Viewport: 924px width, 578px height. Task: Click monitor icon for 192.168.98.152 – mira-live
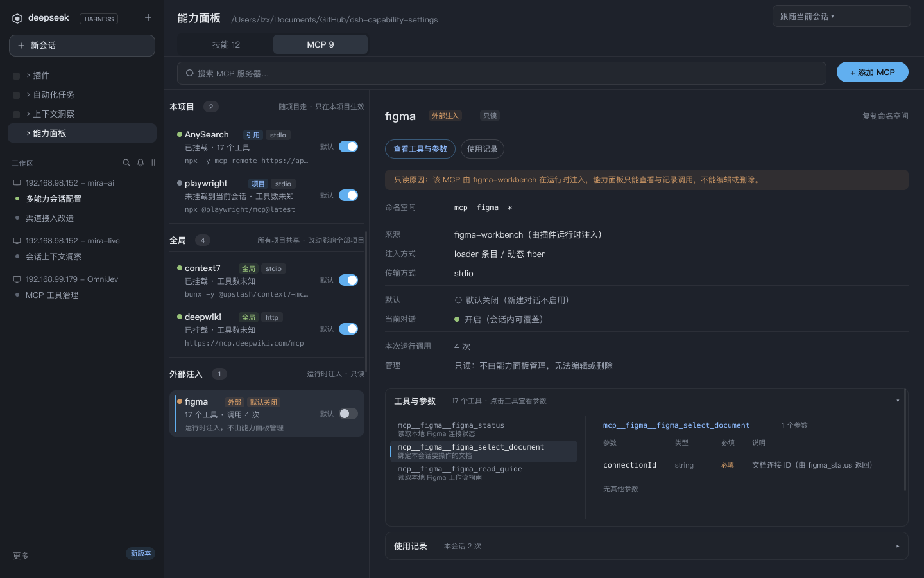pos(17,241)
